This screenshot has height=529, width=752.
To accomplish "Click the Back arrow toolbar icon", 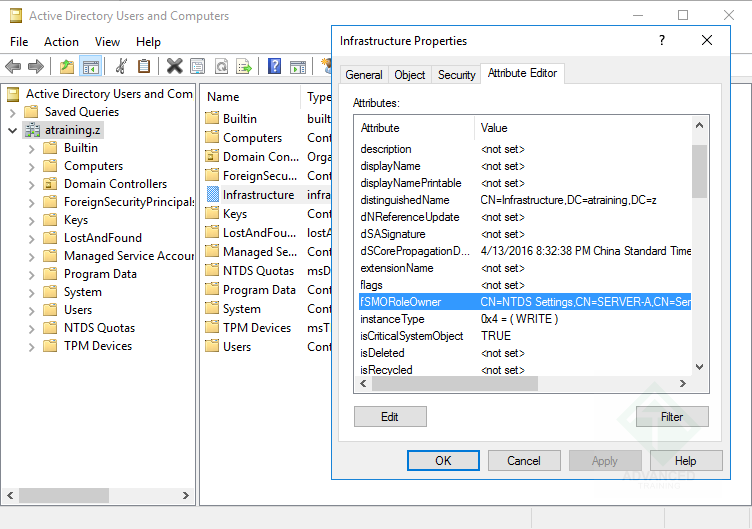I will [x=13, y=66].
